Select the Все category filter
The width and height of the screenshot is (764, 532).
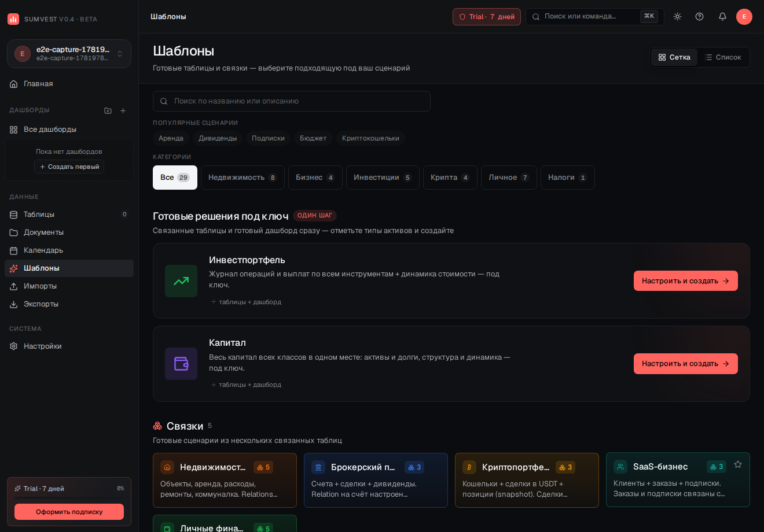click(x=175, y=178)
